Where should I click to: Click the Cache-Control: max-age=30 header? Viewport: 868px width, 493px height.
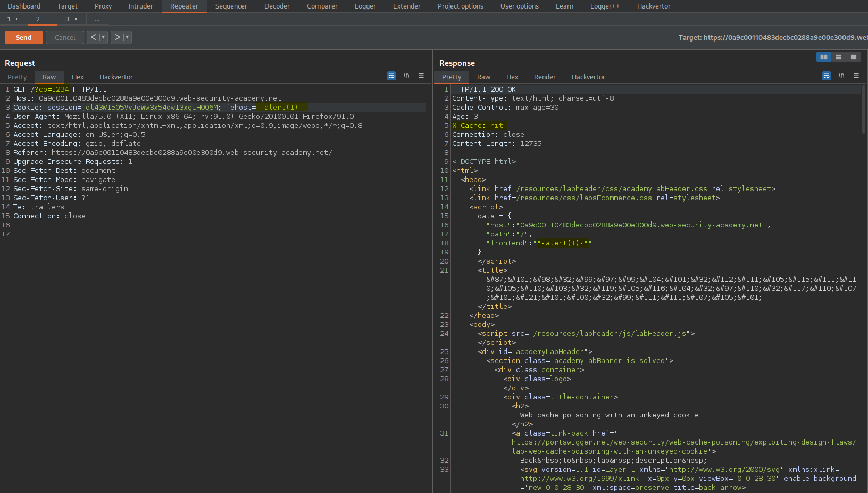click(x=505, y=108)
